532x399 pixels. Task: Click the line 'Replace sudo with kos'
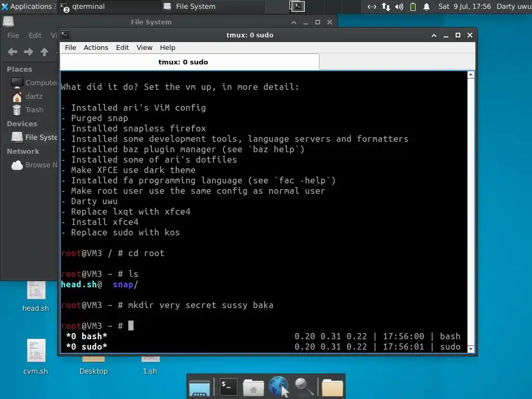[x=121, y=232]
